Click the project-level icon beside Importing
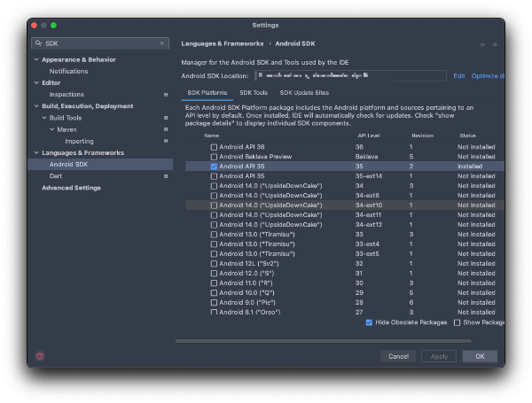Viewport: 532px width, 403px height. click(x=166, y=141)
